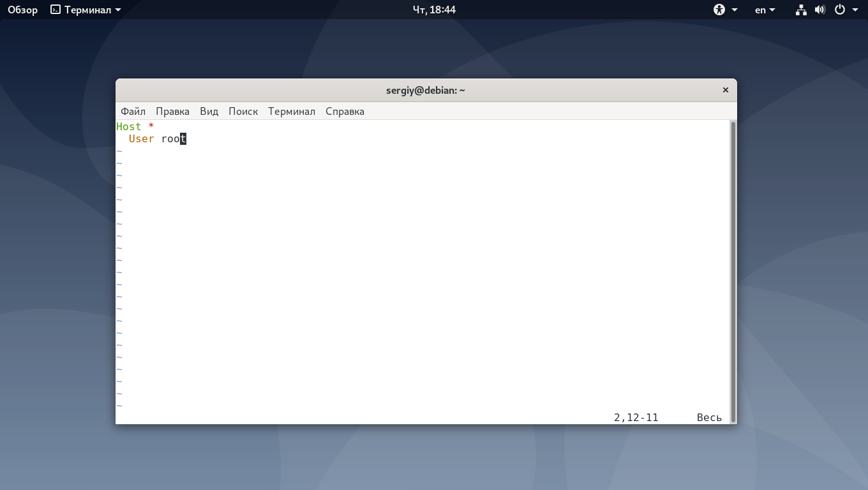The width and height of the screenshot is (868, 490).
Task: Open the Вид menu
Action: [x=209, y=111]
